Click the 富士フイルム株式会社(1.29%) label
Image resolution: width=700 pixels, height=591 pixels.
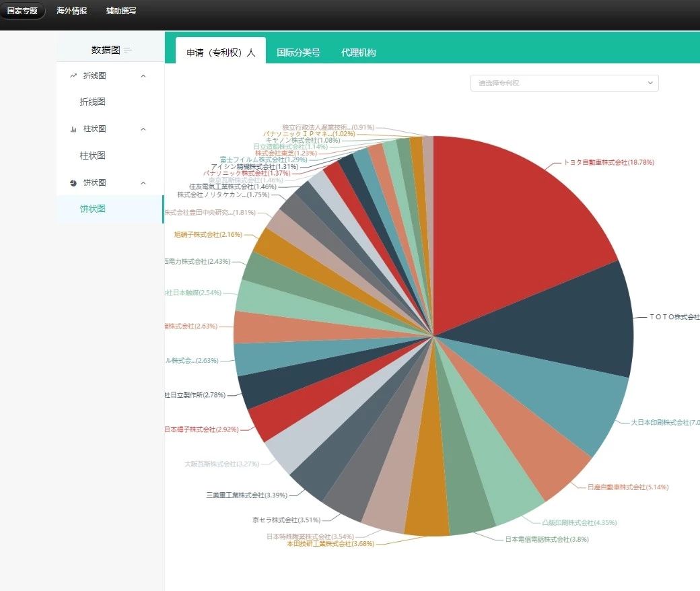click(x=263, y=160)
